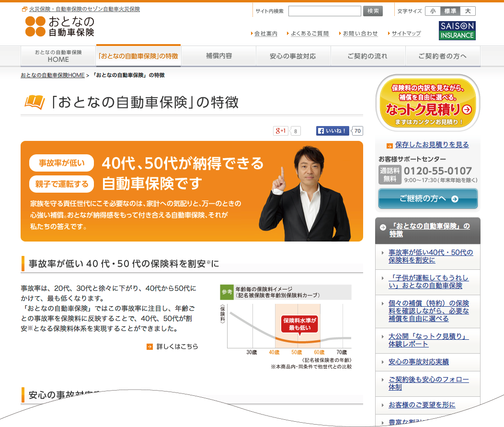Open the SAISON INSURANCE logo
Image resolution: width=504 pixels, height=427 pixels.
[x=457, y=31]
